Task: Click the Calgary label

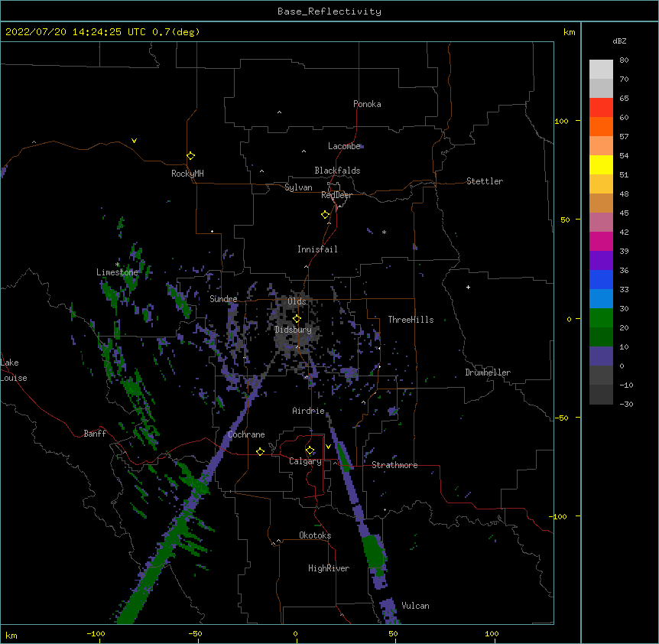Action: [x=305, y=461]
